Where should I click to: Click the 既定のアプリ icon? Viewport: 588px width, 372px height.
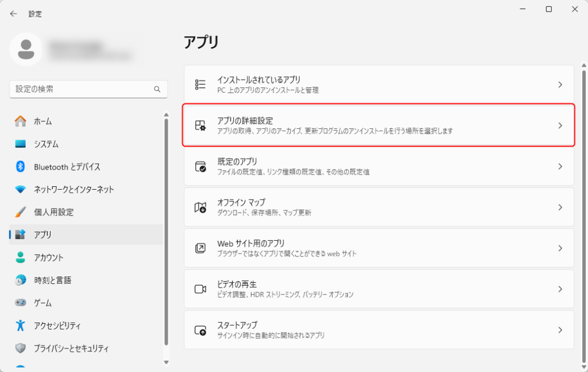click(200, 166)
